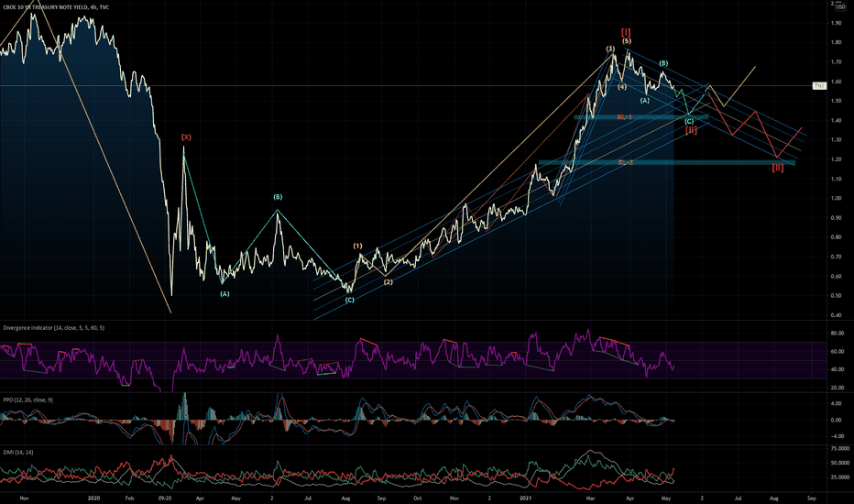854x504 pixels.
Task: Select the red [I] wave label at the top
Action: pyautogui.click(x=627, y=32)
